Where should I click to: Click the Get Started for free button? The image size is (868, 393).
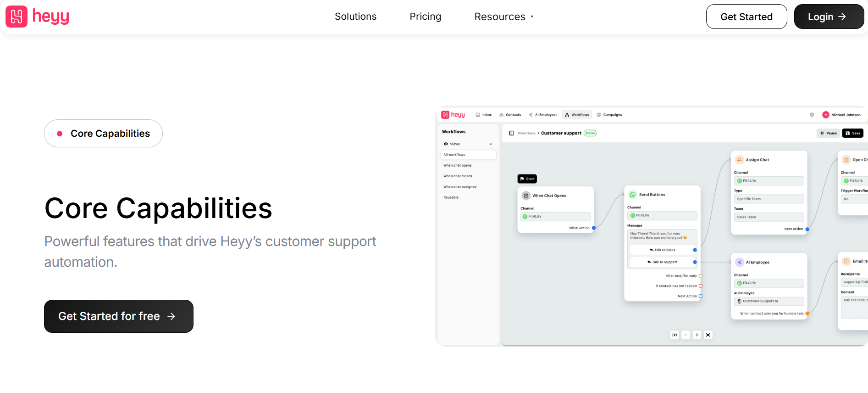tap(119, 316)
